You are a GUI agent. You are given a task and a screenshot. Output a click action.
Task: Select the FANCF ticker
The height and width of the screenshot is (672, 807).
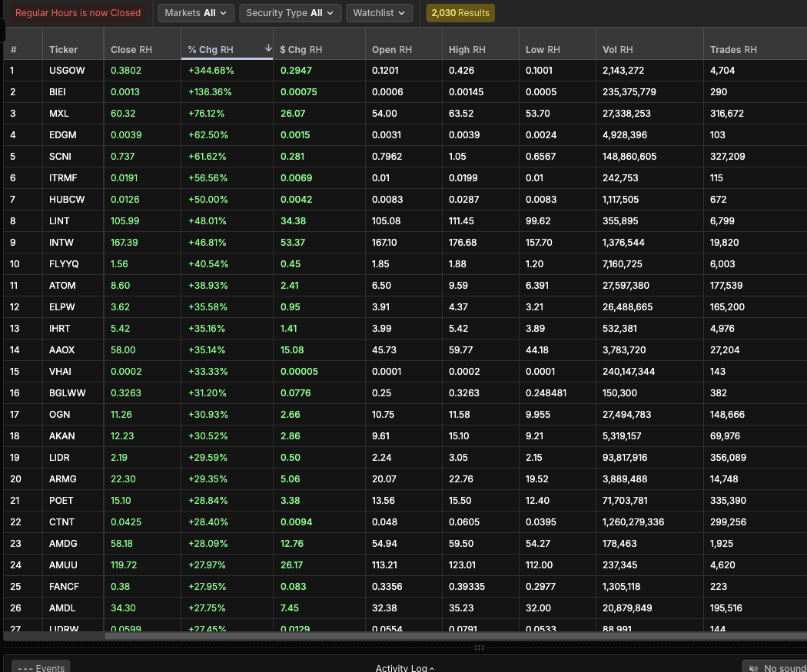click(x=64, y=588)
